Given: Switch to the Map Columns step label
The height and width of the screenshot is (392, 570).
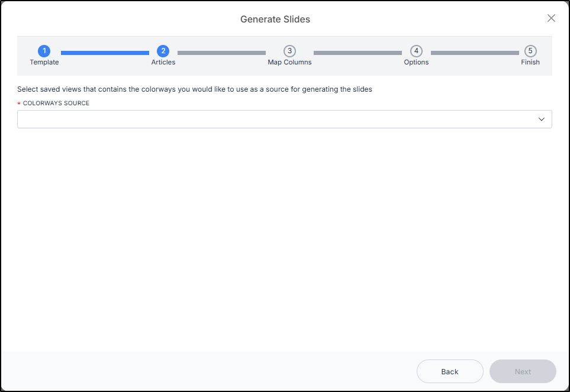Looking at the screenshot, I should pos(289,62).
